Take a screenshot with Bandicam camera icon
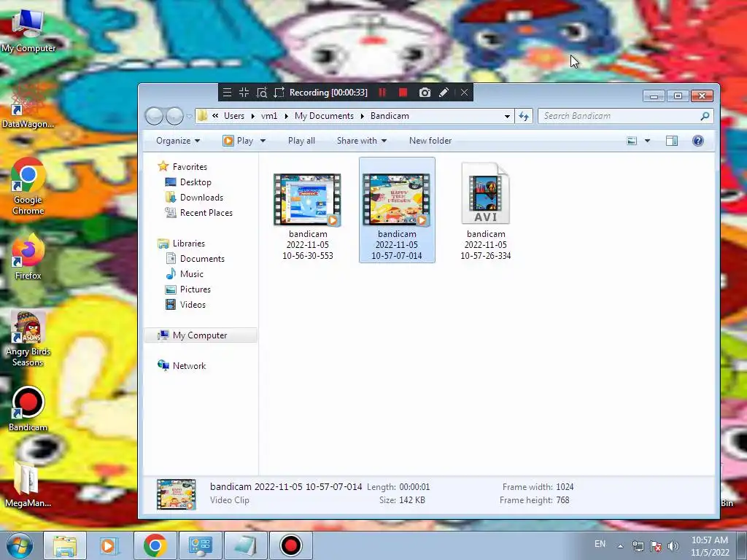This screenshot has width=747, height=560. [425, 93]
